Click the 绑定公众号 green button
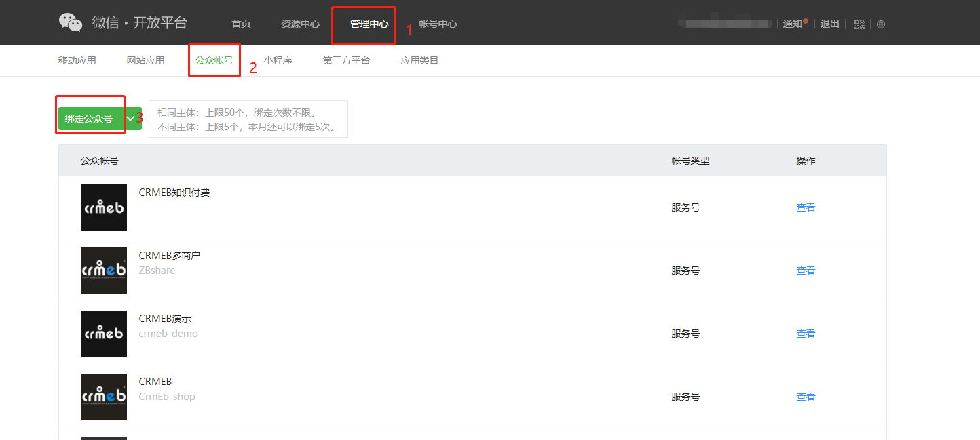This screenshot has width=980, height=440. point(89,119)
